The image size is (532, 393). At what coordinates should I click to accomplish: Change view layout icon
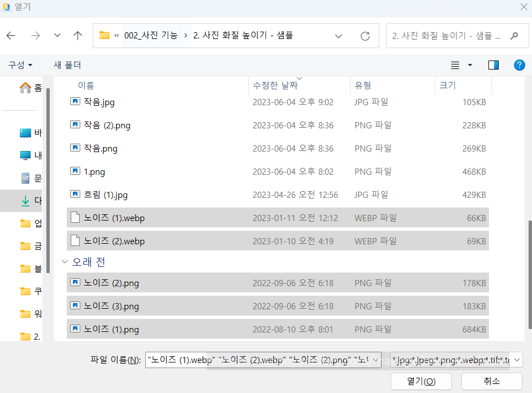pyautogui.click(x=455, y=65)
